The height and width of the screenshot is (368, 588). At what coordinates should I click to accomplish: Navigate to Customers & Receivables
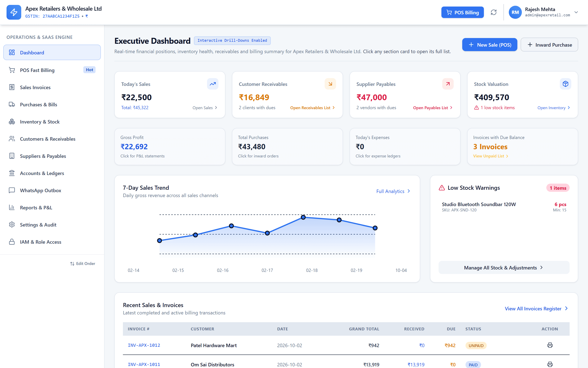[x=52, y=139]
